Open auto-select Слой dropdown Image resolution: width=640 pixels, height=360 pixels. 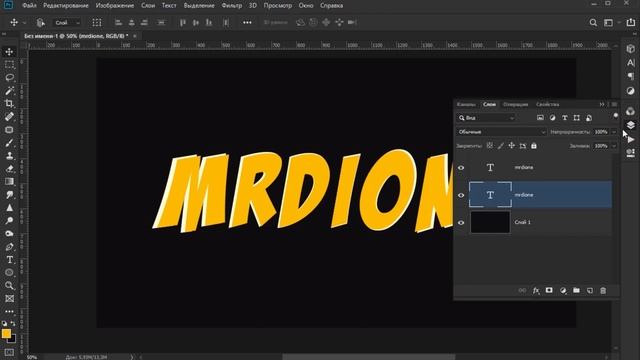67,22
